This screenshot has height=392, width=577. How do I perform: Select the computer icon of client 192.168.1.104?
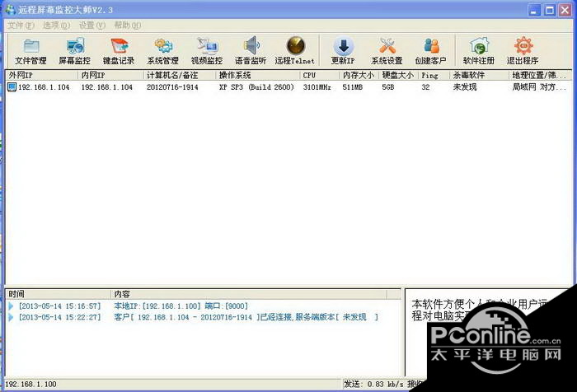point(12,87)
